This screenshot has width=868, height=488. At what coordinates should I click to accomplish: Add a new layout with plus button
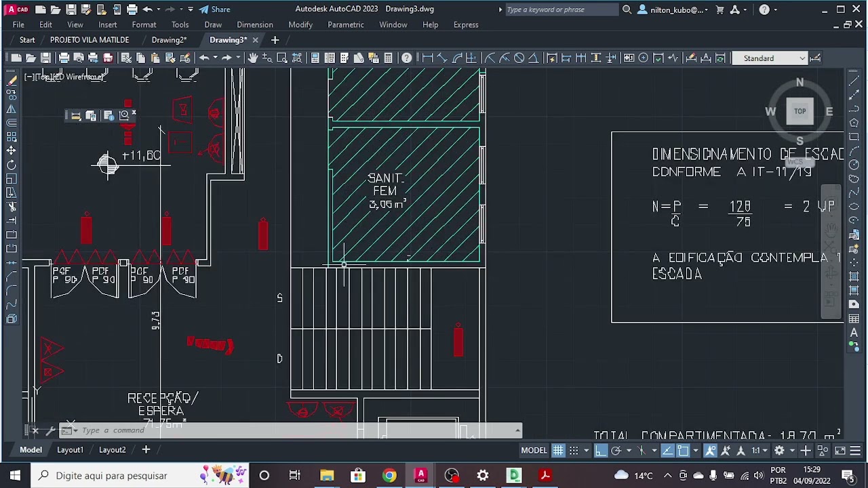pyautogui.click(x=146, y=449)
